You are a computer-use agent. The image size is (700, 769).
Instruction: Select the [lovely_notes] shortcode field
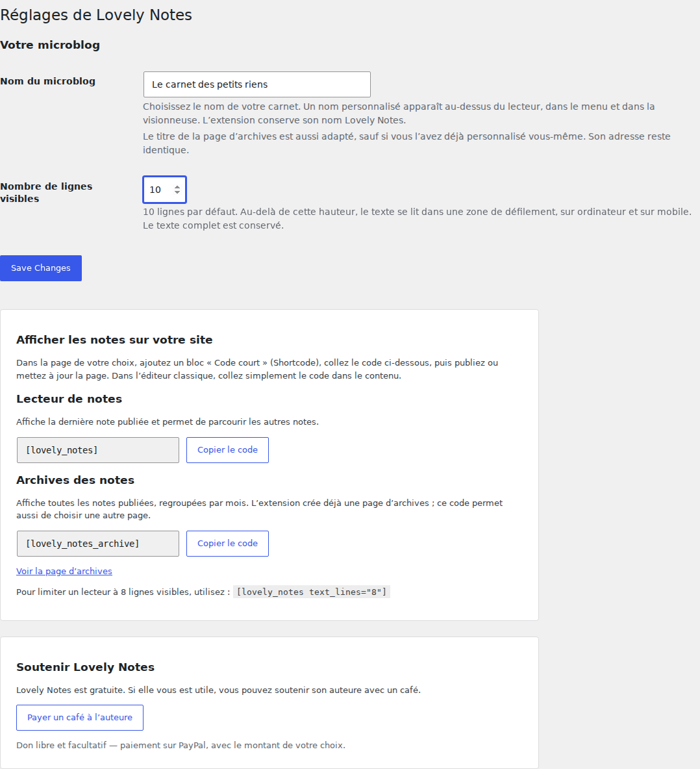tap(98, 450)
